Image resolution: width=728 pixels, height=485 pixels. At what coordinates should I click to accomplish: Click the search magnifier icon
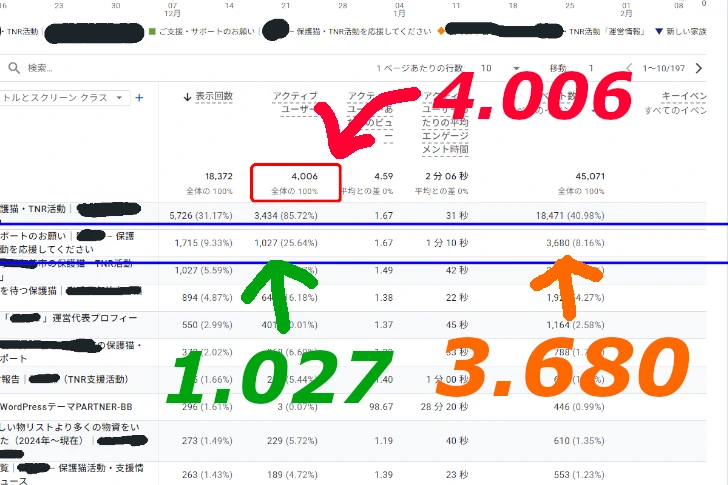point(13,68)
